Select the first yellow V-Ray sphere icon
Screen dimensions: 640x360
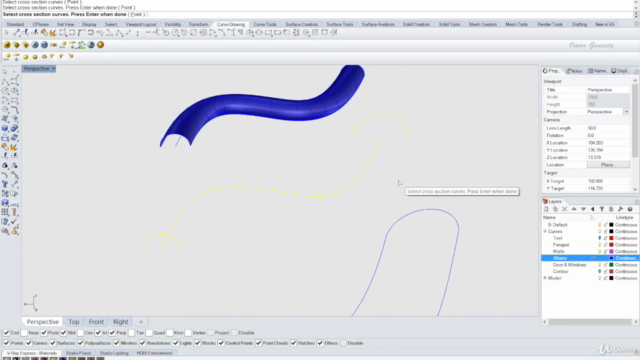pos(7,45)
